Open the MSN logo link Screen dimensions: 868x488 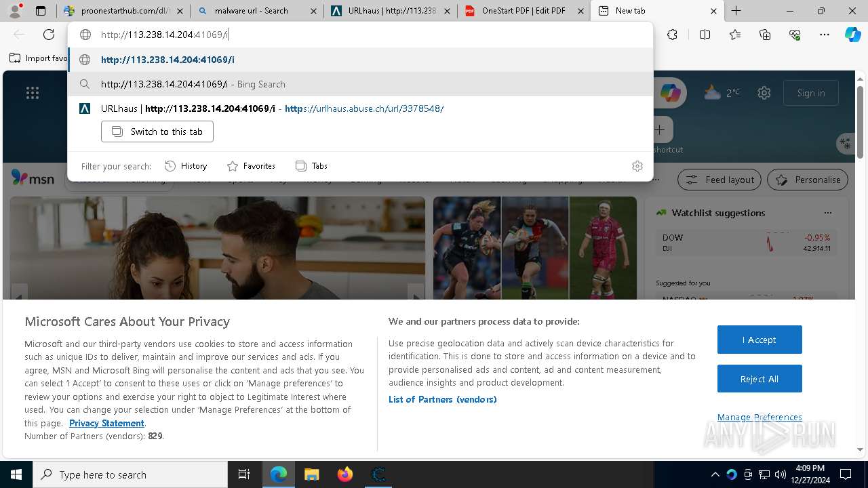tap(33, 178)
